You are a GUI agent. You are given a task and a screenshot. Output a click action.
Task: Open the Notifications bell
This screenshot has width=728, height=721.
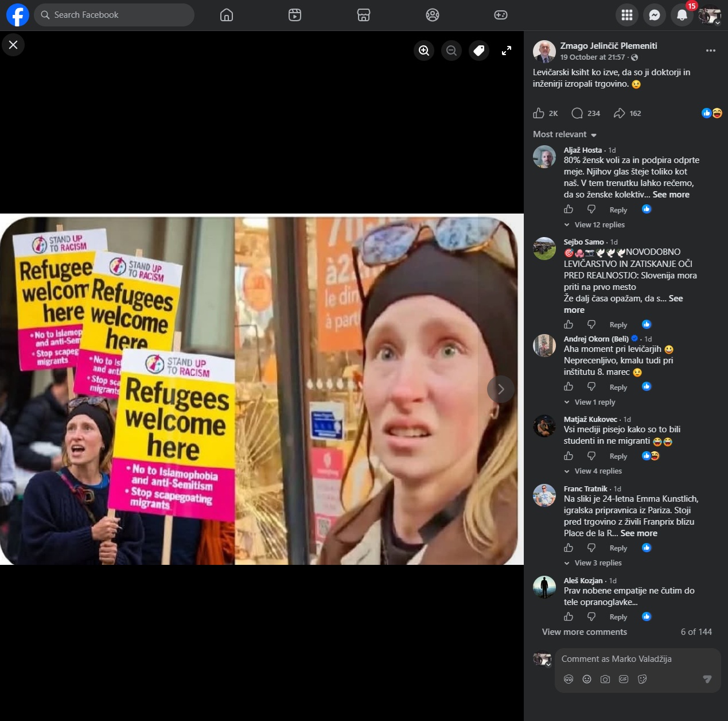pos(682,15)
